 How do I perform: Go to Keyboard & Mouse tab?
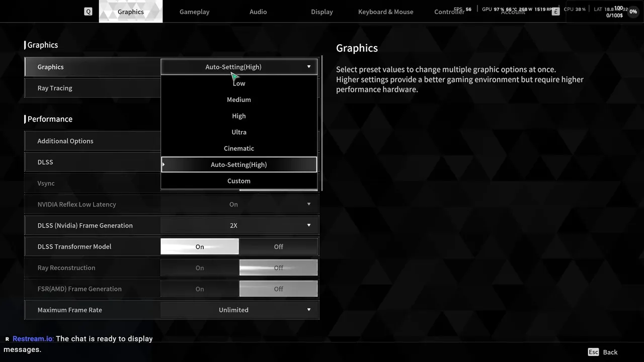point(386,12)
